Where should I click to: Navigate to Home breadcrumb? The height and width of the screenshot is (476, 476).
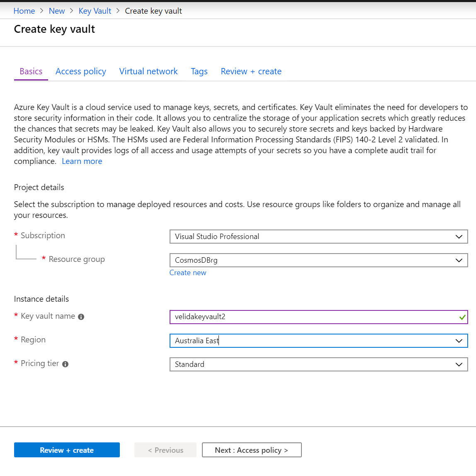[x=24, y=11]
